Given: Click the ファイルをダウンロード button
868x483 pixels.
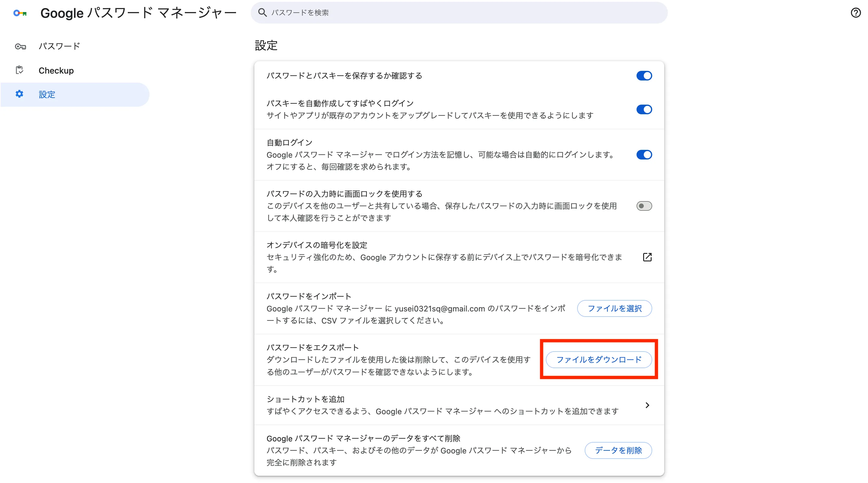Looking at the screenshot, I should [x=599, y=359].
